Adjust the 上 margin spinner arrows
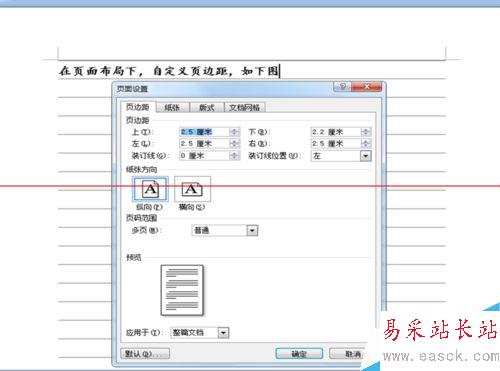500x371 pixels. pyautogui.click(x=235, y=132)
